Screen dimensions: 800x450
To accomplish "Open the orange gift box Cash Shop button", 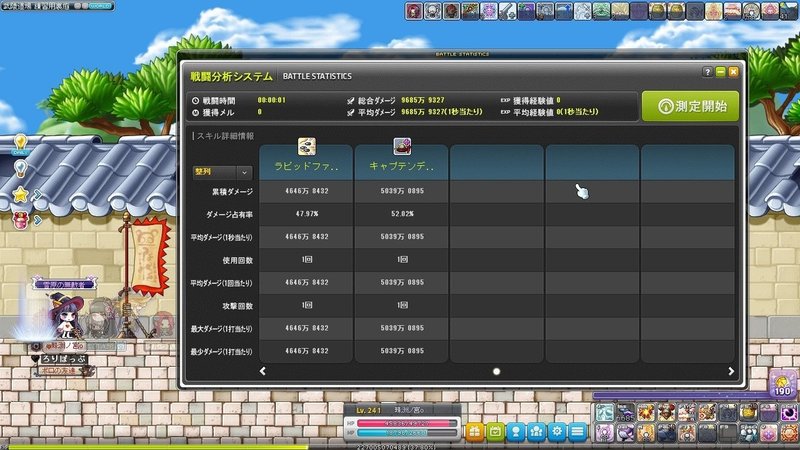I will (x=474, y=432).
